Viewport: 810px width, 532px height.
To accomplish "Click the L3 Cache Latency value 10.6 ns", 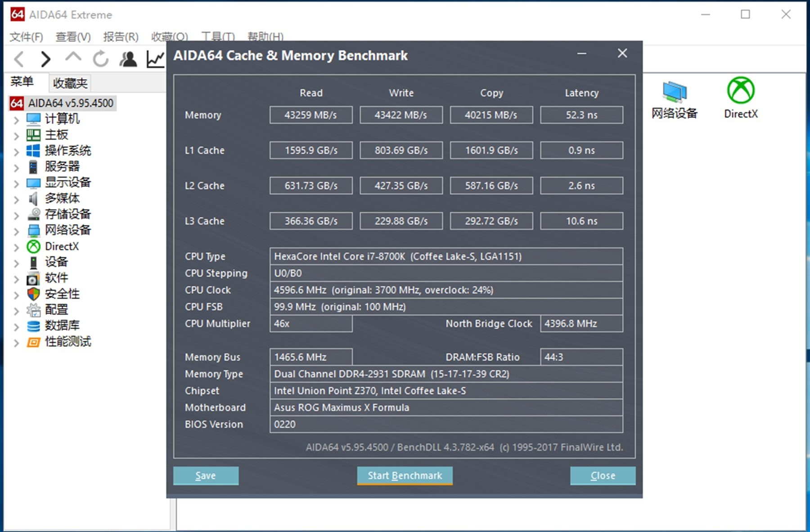I will coord(582,221).
